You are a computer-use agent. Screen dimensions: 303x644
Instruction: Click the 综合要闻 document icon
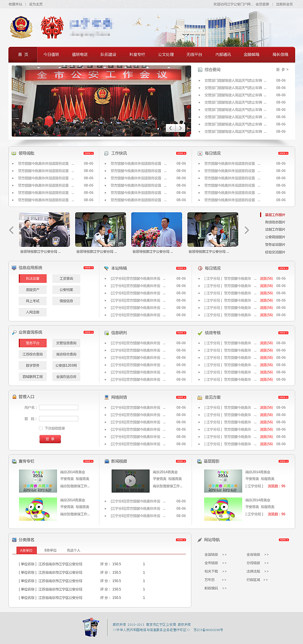200,70
